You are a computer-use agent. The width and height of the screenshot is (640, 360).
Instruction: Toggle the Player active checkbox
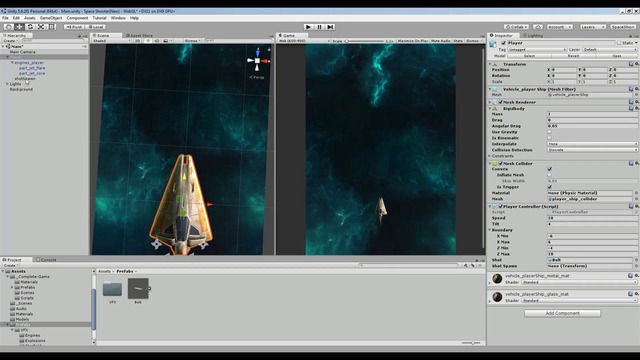(503, 43)
